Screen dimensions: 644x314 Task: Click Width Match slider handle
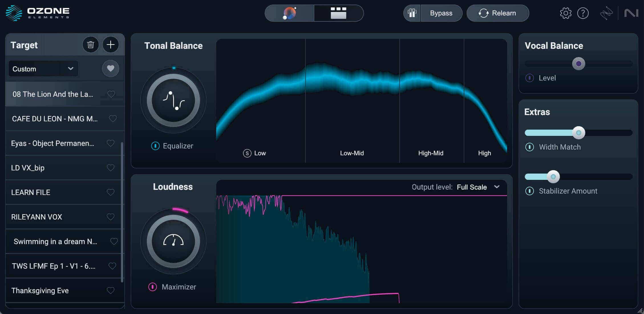click(579, 133)
